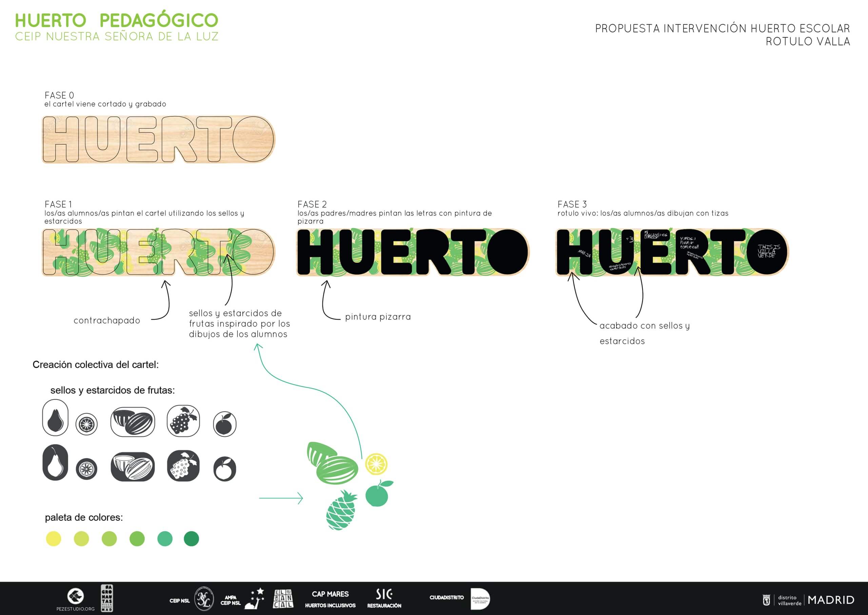
Task: Select the yellow lemon slice illustration
Action: [376, 463]
